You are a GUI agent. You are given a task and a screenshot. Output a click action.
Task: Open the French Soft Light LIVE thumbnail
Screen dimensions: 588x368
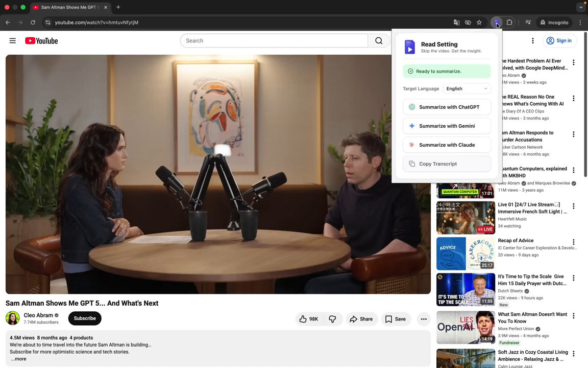pos(465,218)
